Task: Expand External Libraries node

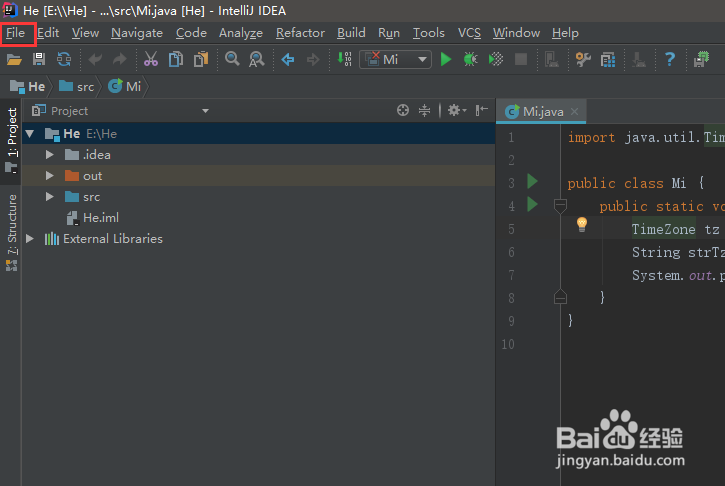Action: click(x=30, y=239)
